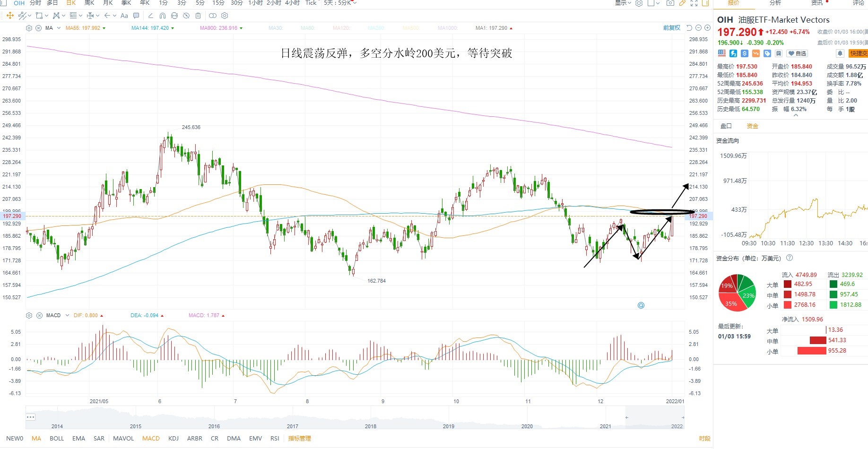
Task: Open help question mark beside 资金分布
Action: (x=789, y=258)
